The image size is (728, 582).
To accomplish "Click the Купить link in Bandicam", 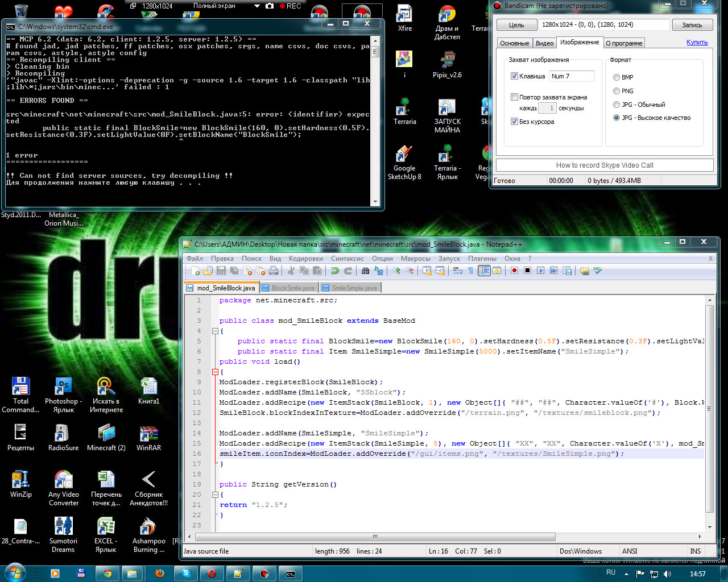I will (697, 43).
